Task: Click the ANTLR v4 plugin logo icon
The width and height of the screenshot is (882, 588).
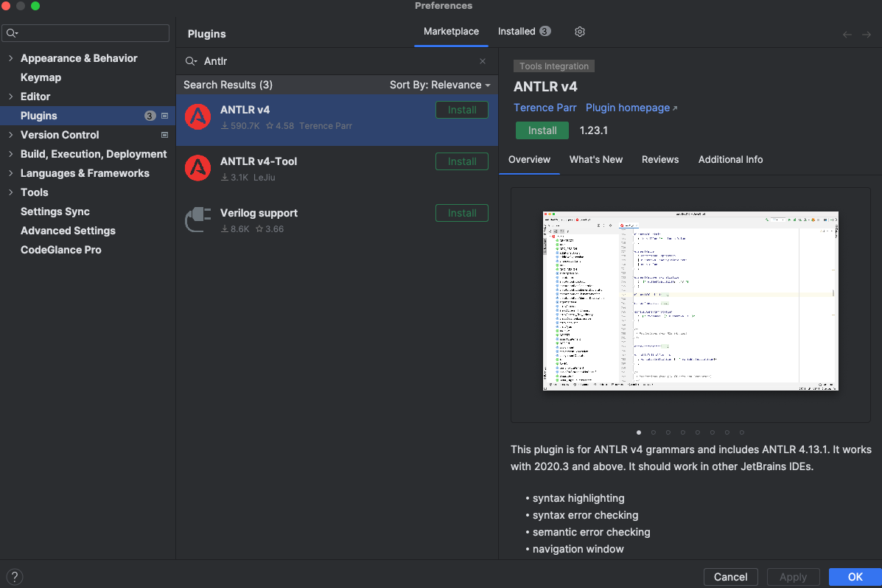Action: 197,117
